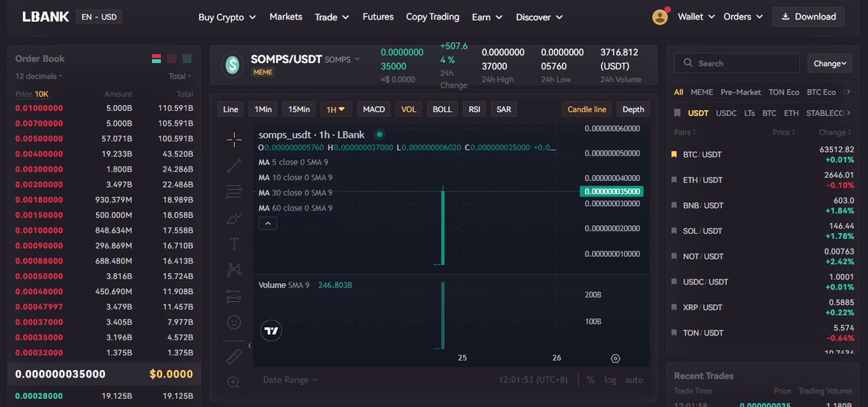Go to Copy Trading

point(433,17)
